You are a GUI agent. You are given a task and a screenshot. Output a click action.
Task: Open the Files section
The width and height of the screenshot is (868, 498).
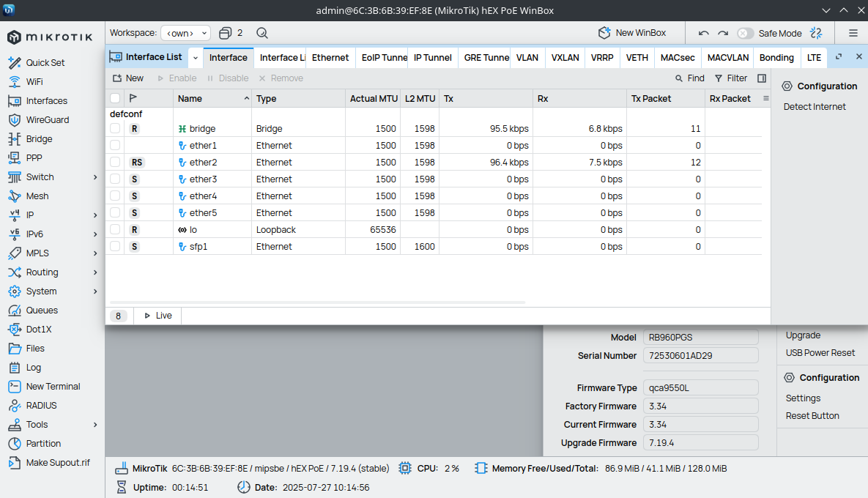35,349
